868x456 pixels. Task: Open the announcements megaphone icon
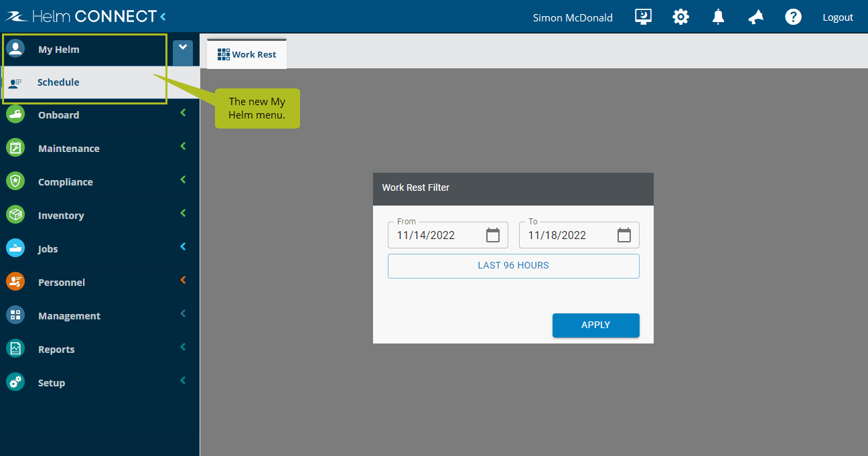755,17
